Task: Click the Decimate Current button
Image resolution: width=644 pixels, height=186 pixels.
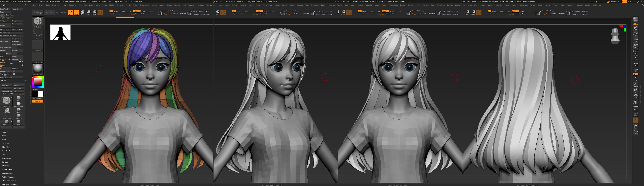Action: [11, 77]
